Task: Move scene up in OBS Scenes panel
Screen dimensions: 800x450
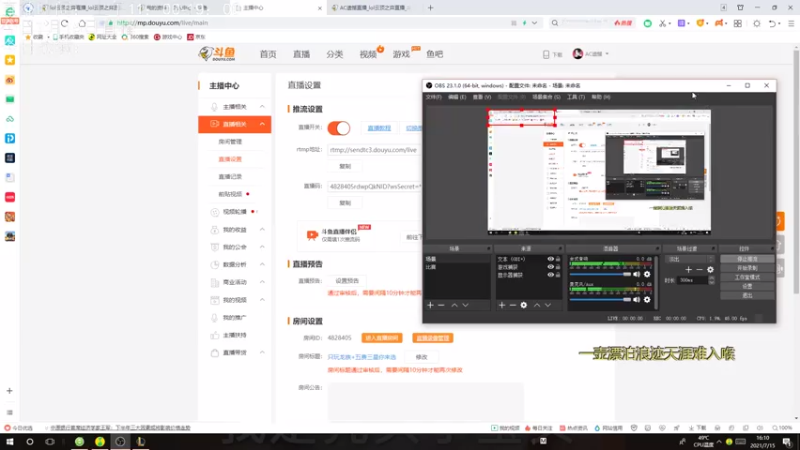Action: click(454, 305)
